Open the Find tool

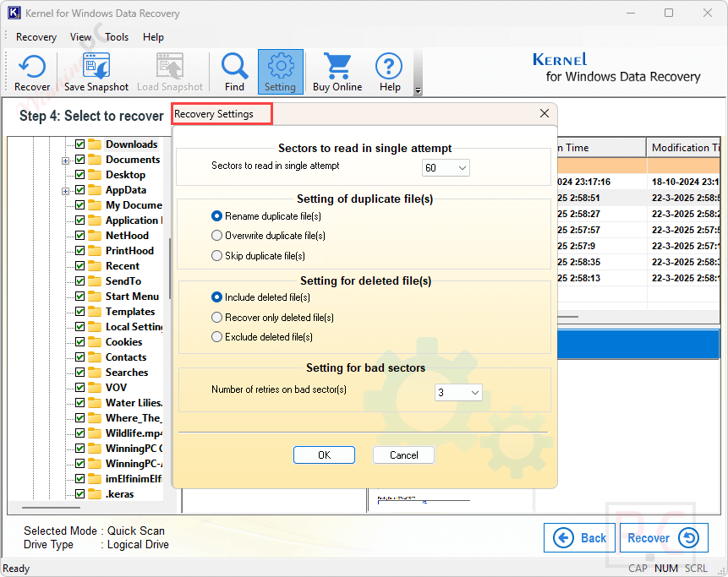tap(234, 73)
